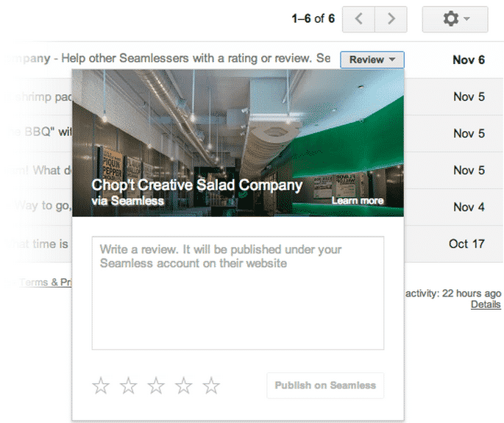Screen dimensions: 504x423
Task: Click the Chop't Creative Salad Company title
Action: pyautogui.click(x=196, y=185)
